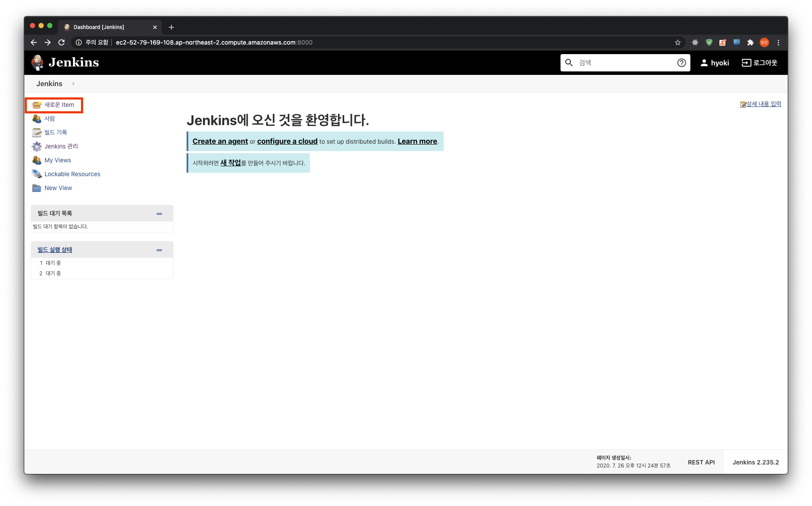Open the 사람 sidebar link
The image size is (812, 506).
click(x=50, y=119)
